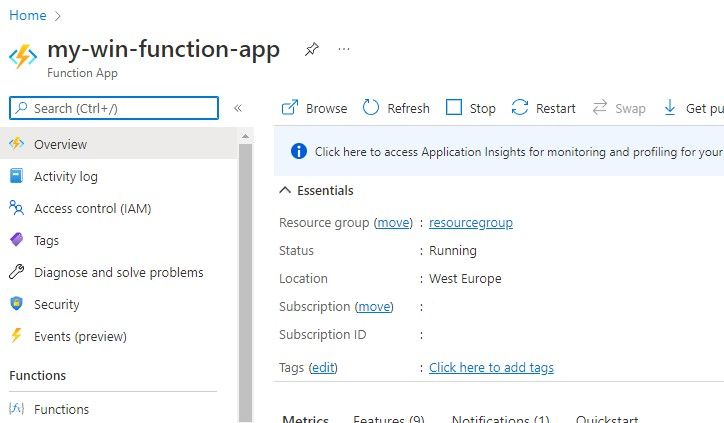Screen dimensions: 724x423
Task: Restart the function app
Action: [543, 108]
